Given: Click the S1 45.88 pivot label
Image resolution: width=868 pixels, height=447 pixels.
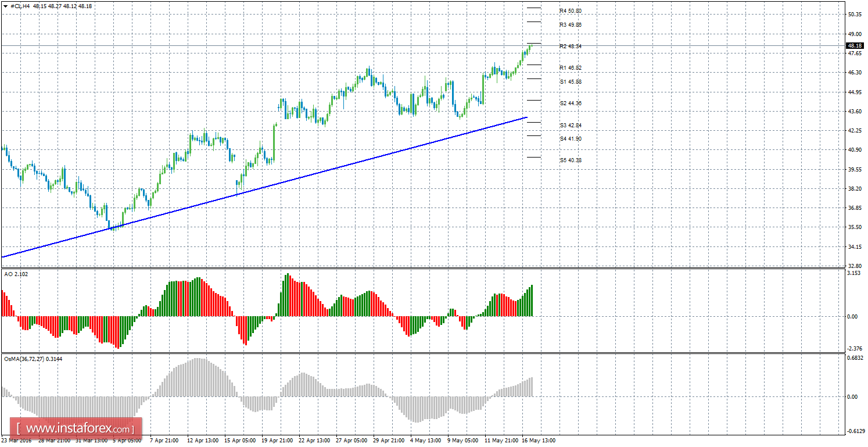Looking at the screenshot, I should (x=571, y=82).
